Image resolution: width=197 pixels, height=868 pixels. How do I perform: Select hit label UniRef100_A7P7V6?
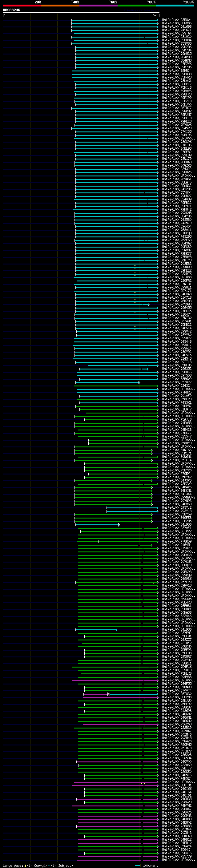[x=177, y=64]
